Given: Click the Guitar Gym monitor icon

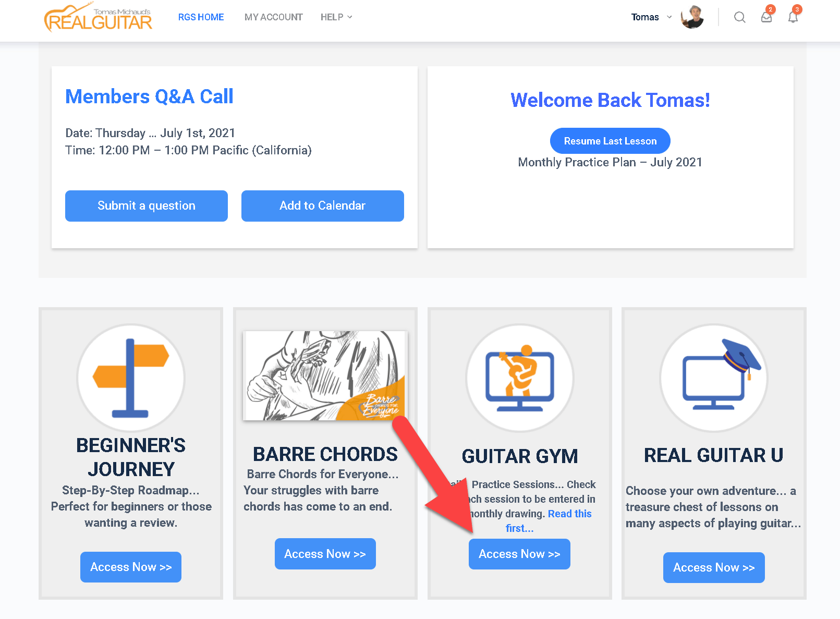Looking at the screenshot, I should point(520,378).
